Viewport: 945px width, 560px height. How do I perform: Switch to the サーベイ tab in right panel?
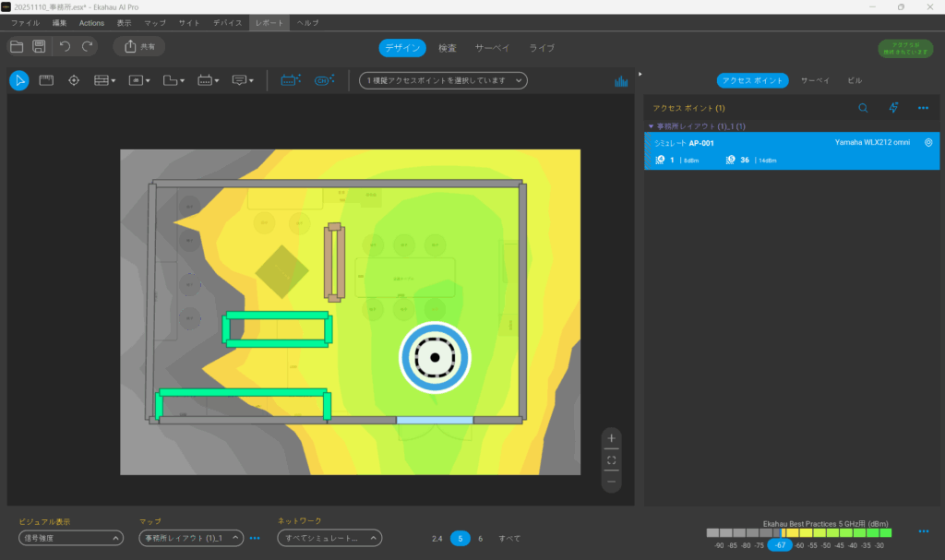(x=815, y=80)
